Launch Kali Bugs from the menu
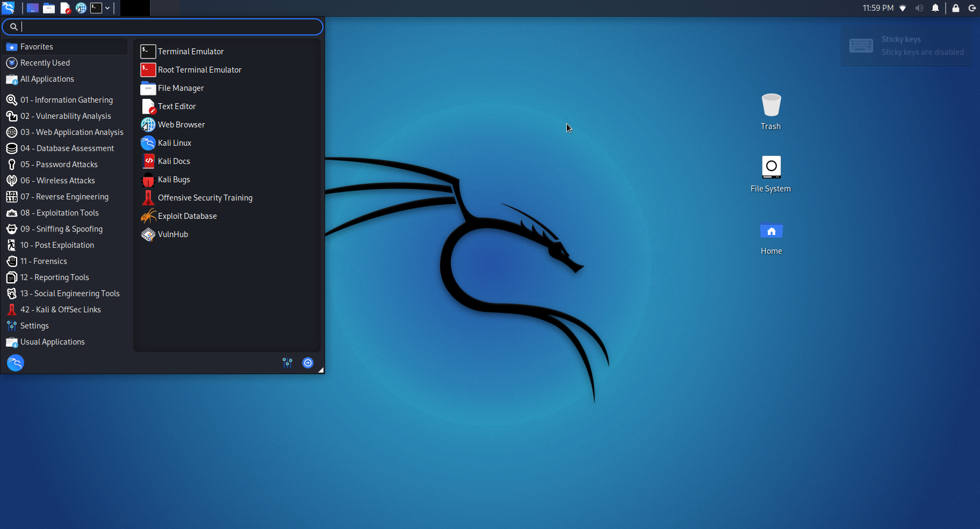 (174, 180)
